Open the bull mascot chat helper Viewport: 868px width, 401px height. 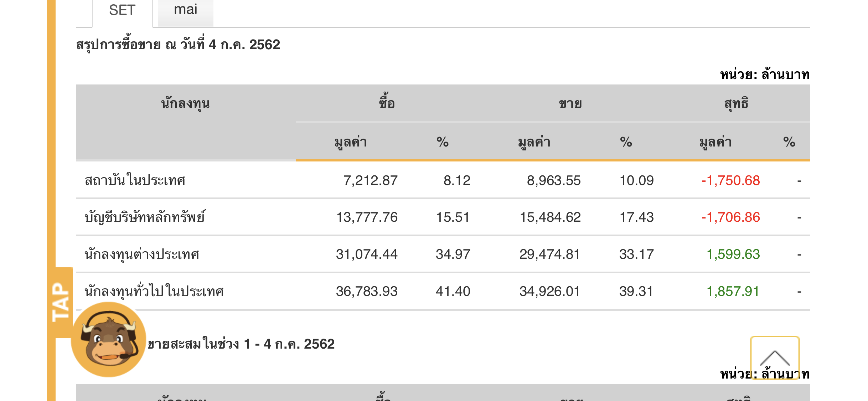[109, 339]
